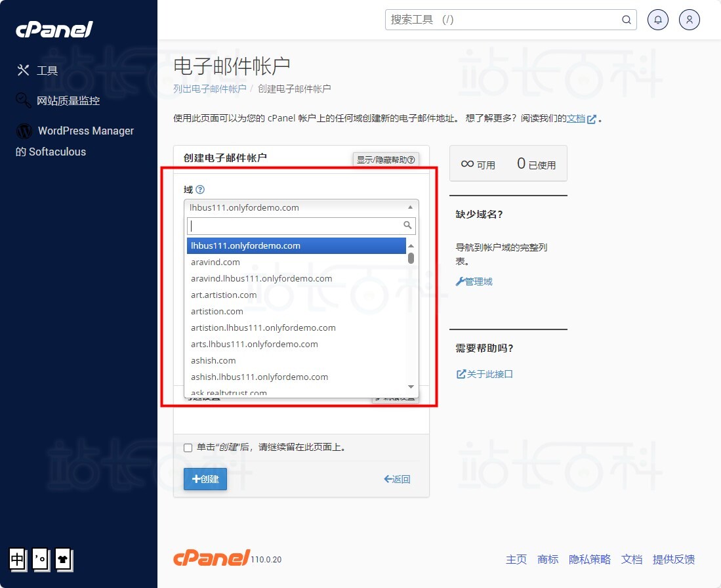Click the 域 help question-mark icon
Image resolution: width=721 pixels, height=588 pixels.
point(200,190)
